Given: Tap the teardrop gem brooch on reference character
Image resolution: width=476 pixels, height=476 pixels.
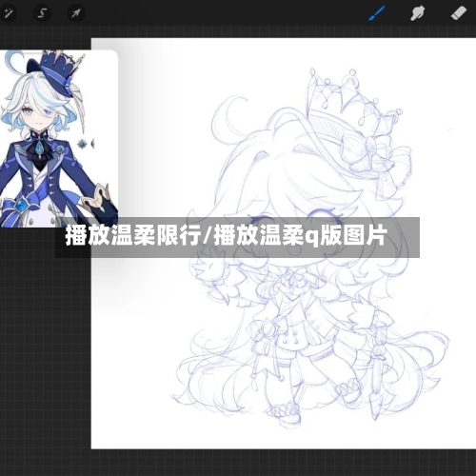Looking at the screenshot, I should (39, 148).
